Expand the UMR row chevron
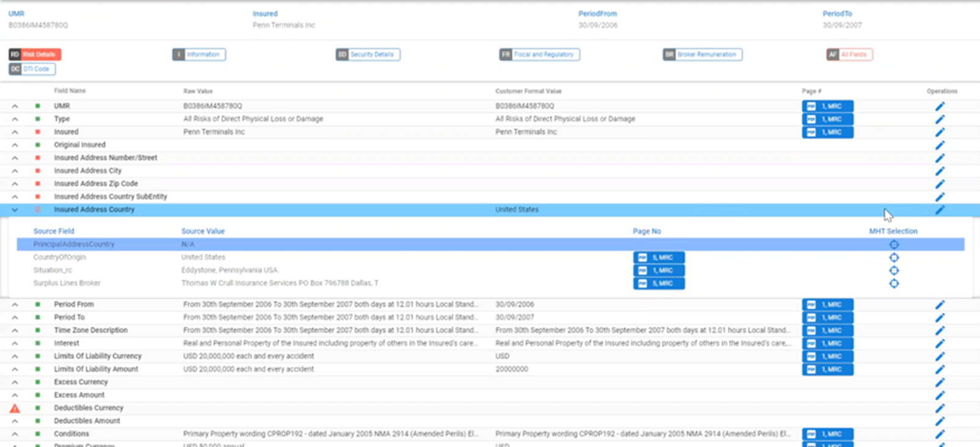This screenshot has width=980, height=447. (15, 106)
